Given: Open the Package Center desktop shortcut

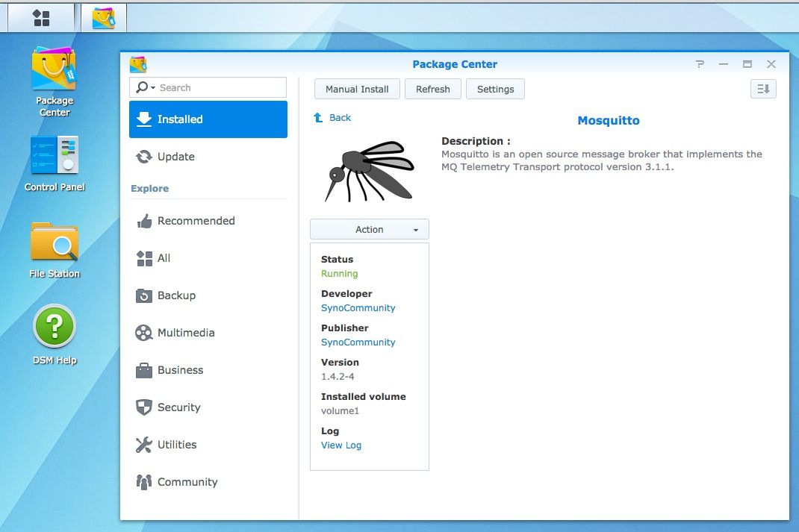Looking at the screenshot, I should pyautogui.click(x=54, y=82).
